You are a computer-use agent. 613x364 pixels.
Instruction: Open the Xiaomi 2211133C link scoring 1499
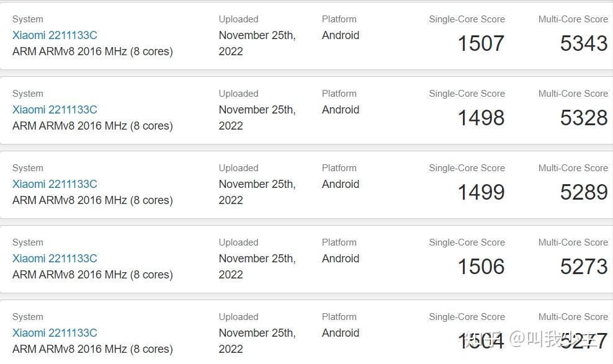(x=55, y=184)
